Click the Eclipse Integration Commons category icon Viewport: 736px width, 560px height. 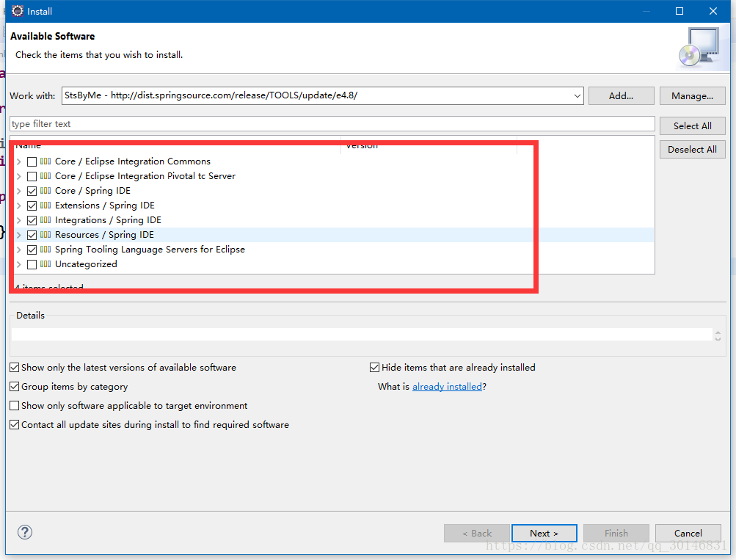[x=45, y=161]
